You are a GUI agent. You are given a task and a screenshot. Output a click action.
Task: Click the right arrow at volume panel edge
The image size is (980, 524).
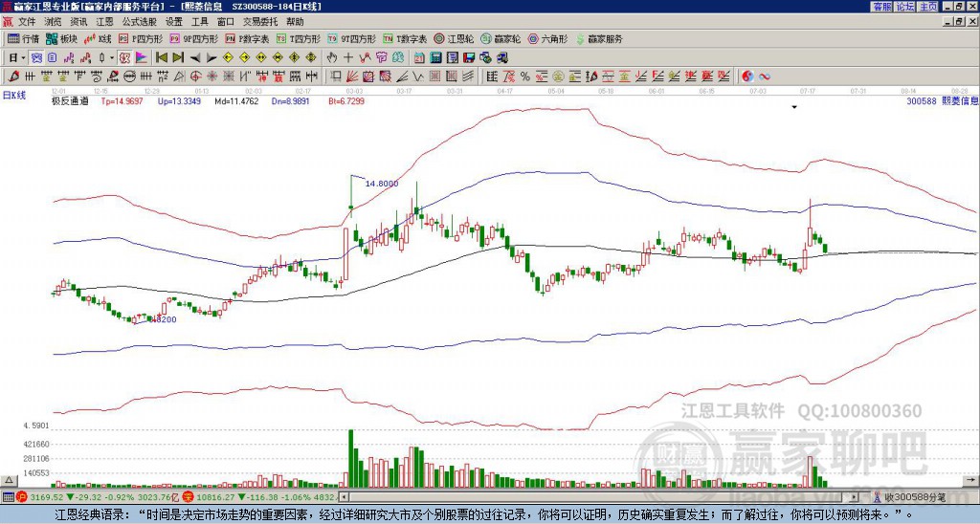[x=970, y=480]
